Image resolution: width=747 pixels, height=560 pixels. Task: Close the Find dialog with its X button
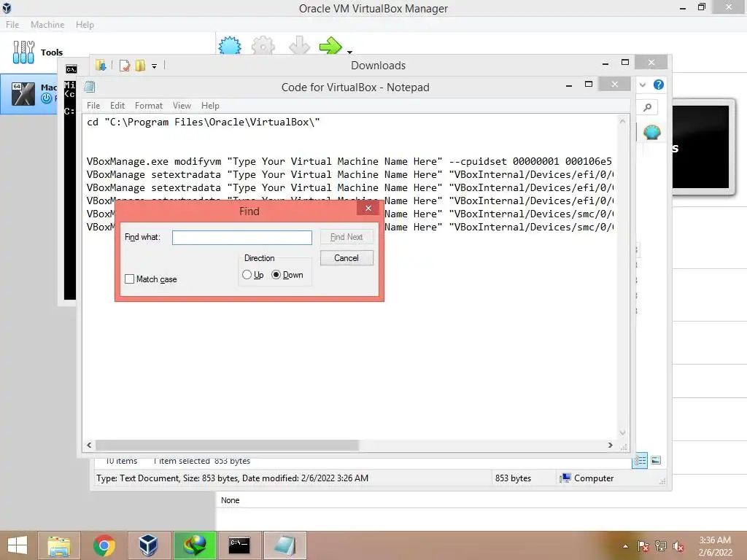(368, 208)
